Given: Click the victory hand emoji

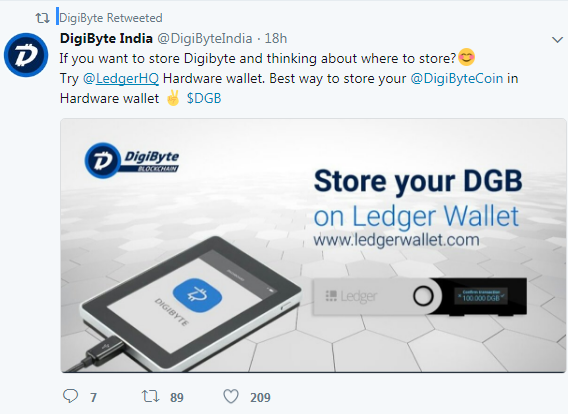Looking at the screenshot, I should pyautogui.click(x=173, y=98).
